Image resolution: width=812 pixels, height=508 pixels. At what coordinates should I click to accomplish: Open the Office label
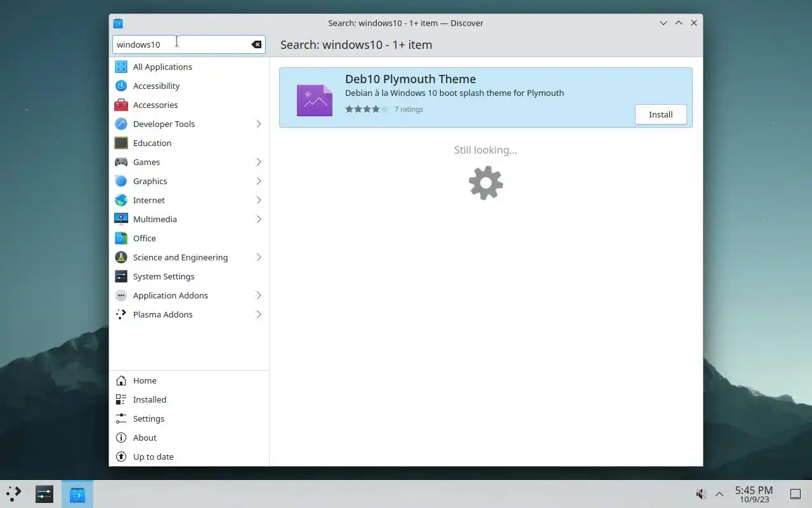pos(145,238)
